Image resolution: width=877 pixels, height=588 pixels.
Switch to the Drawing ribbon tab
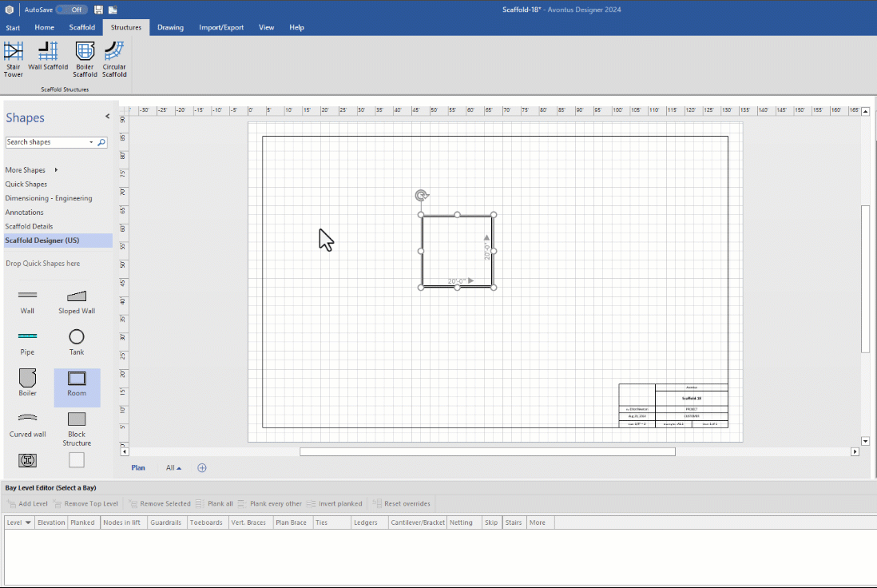(170, 27)
